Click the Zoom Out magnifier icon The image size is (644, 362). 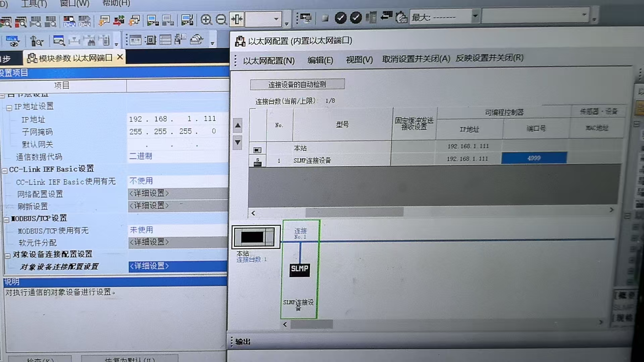pyautogui.click(x=221, y=19)
